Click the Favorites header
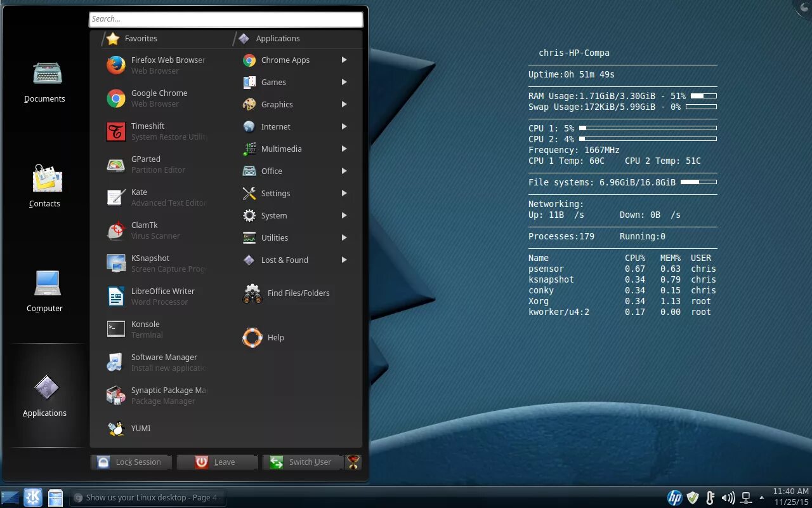Screen dimensions: 812x508 (132, 38)
